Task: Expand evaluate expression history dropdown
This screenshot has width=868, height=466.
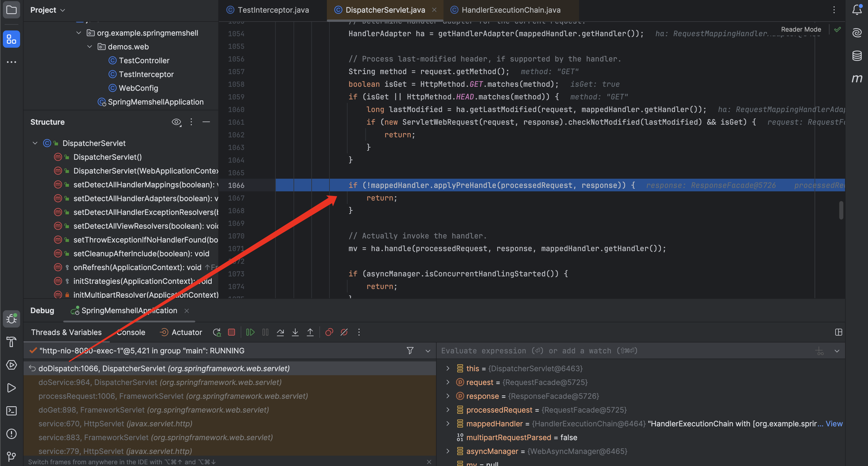Action: coord(837,351)
